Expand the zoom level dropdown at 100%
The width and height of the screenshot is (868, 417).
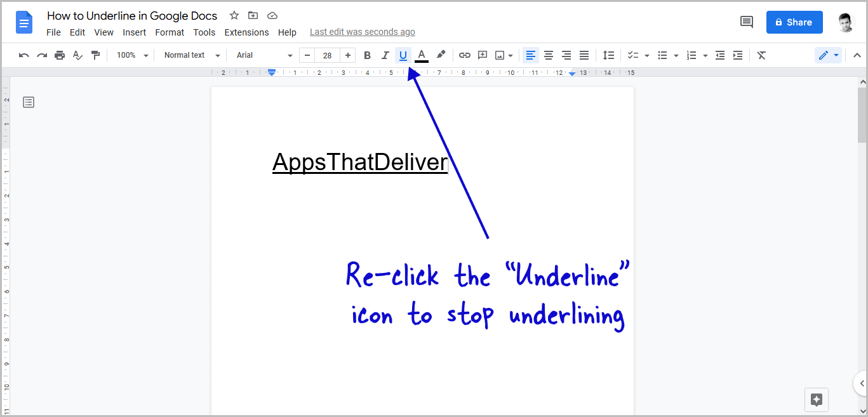point(131,55)
